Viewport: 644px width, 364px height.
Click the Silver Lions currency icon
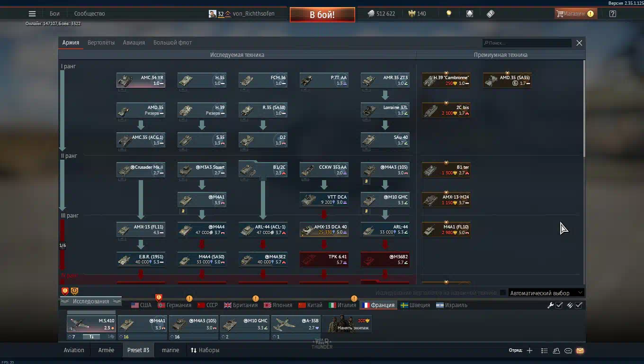(371, 14)
